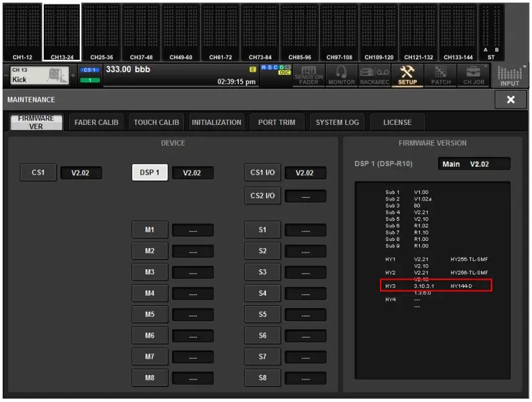The image size is (532, 402).
Task: Select the ST A/B meter bank
Action: (x=491, y=32)
